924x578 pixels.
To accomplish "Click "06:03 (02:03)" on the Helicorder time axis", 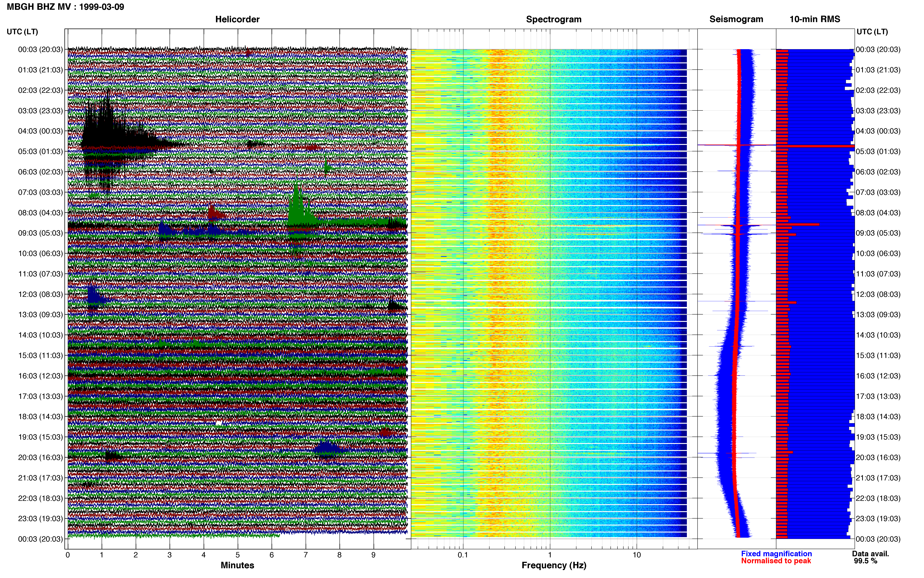I will click(41, 172).
